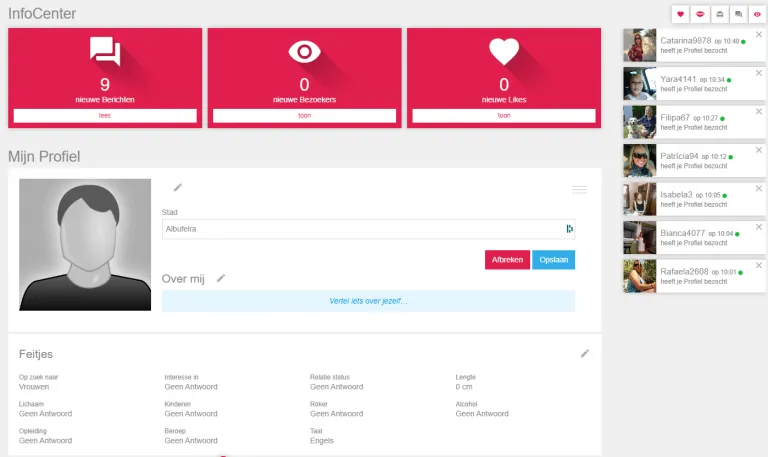Click toon under nieuwe Likes
This screenshot has width=768, height=457.
(504, 116)
